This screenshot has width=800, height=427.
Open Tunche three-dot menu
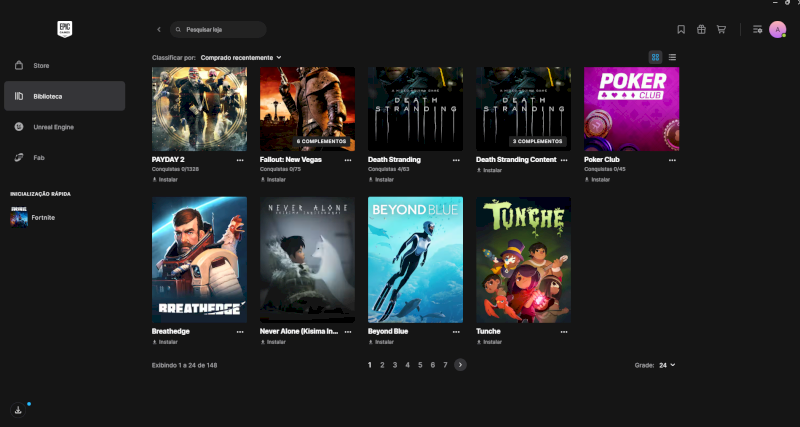tap(564, 332)
